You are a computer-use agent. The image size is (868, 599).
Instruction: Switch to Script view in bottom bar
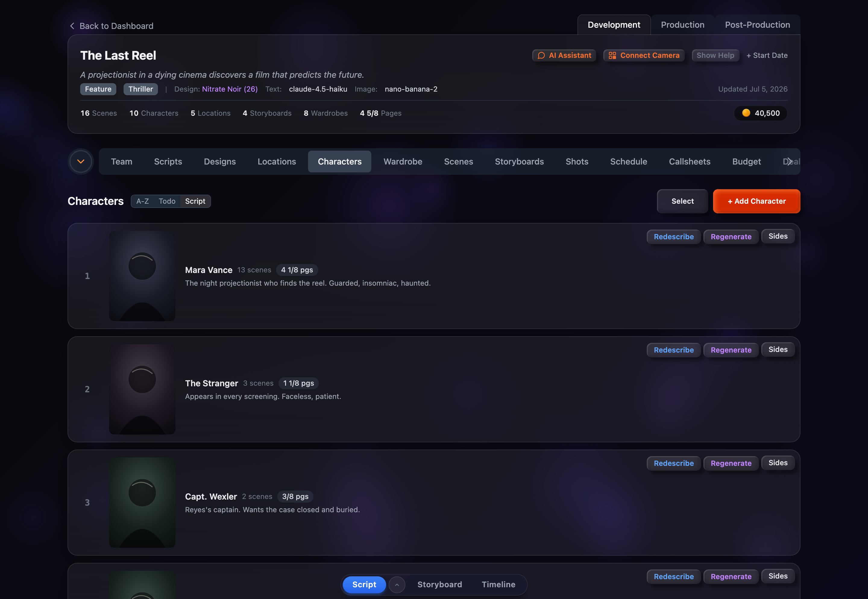pyautogui.click(x=364, y=584)
